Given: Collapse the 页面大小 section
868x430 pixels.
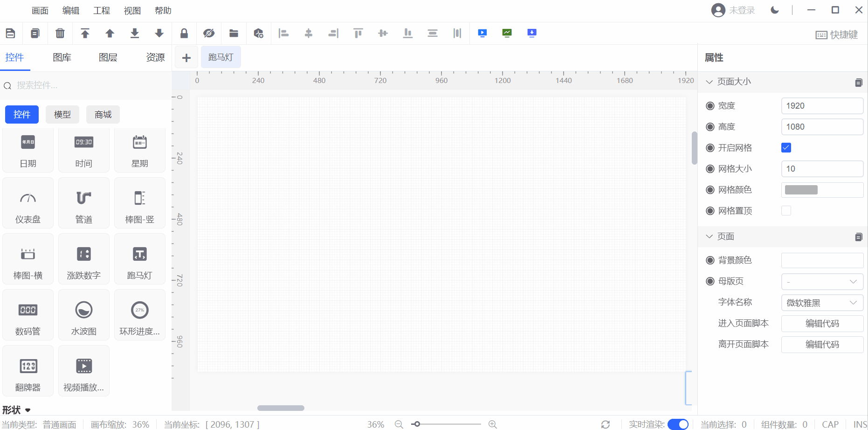Looking at the screenshot, I should click(710, 82).
